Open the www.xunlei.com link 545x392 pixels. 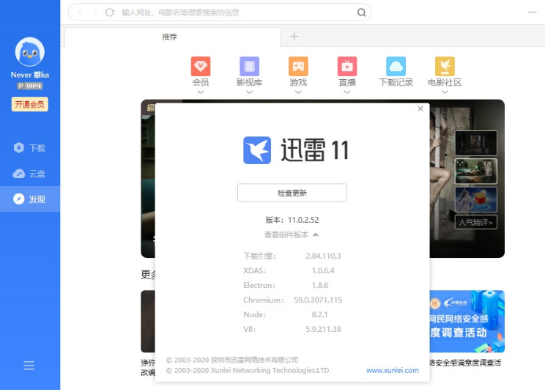click(x=393, y=371)
